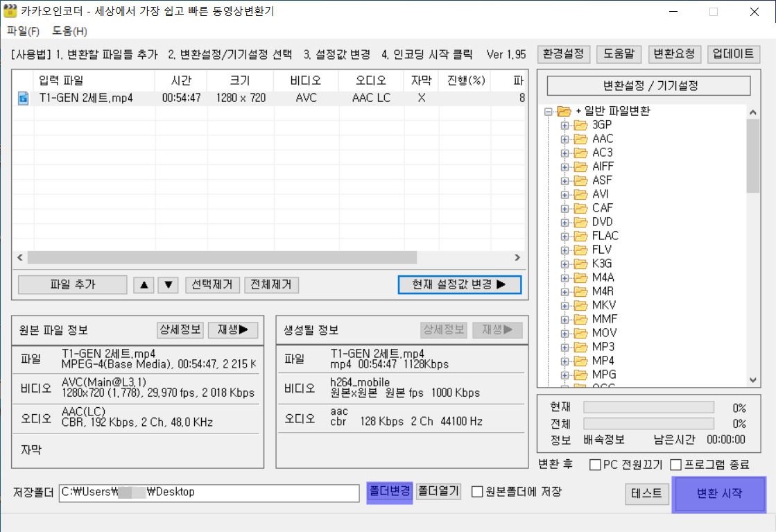Expand the MP3 tree node
This screenshot has width=776, height=532.
click(564, 347)
